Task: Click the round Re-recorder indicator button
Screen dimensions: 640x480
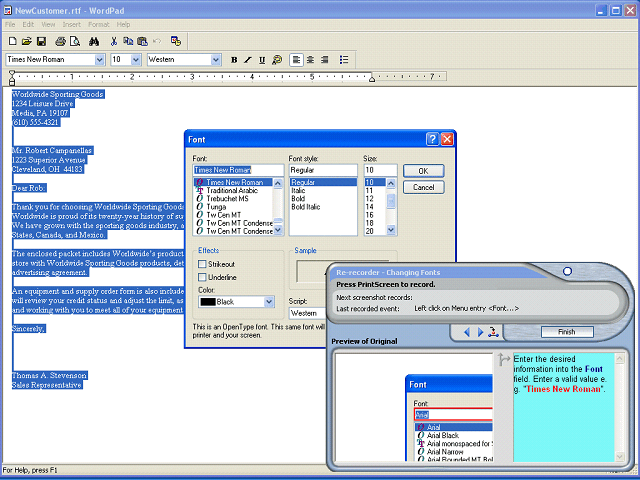Action: 567,271
